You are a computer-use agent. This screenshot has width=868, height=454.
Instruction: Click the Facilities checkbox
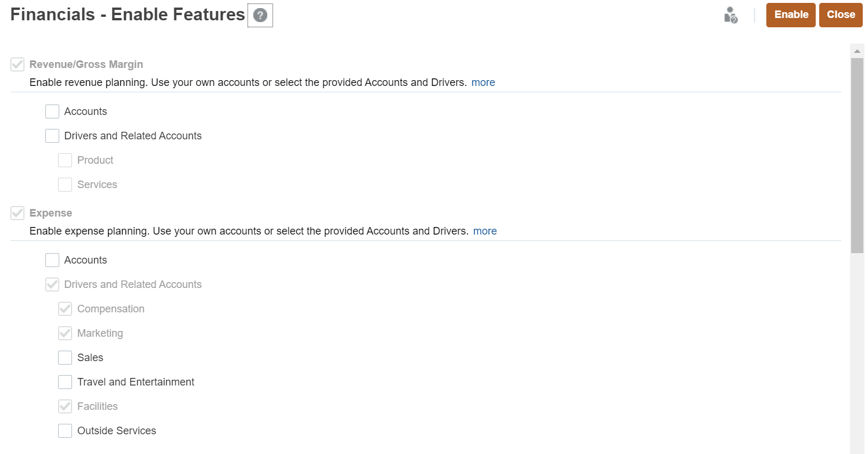[64, 406]
